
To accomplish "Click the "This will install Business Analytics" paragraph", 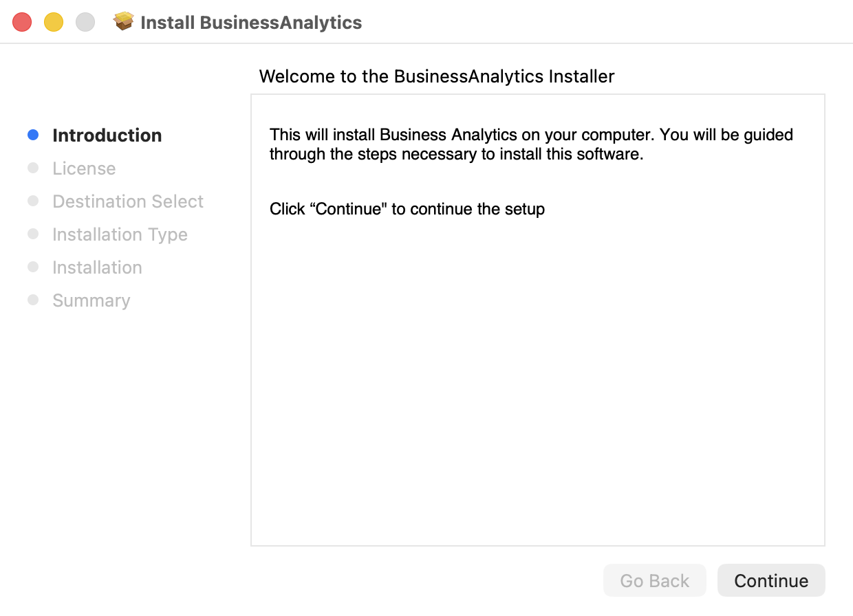I will click(x=531, y=144).
